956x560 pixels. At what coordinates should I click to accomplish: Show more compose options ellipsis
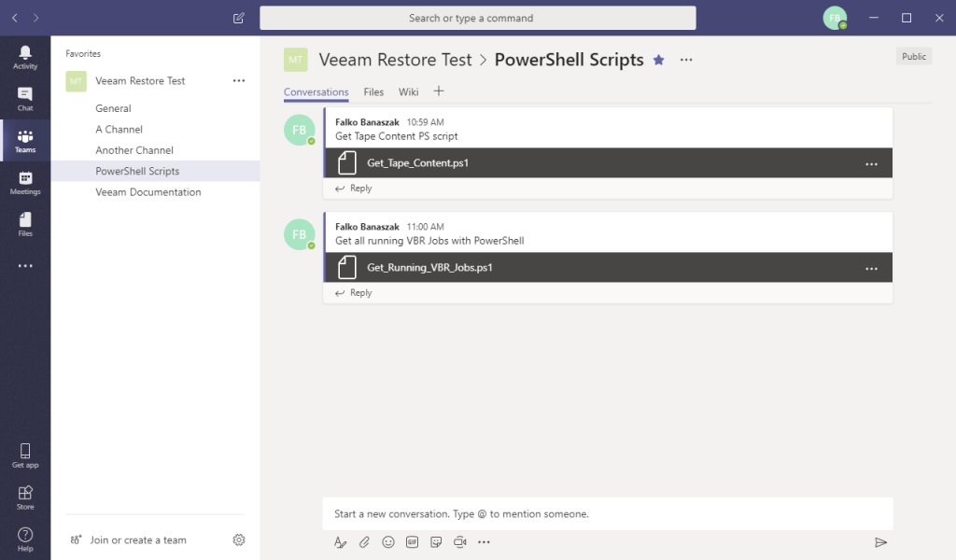(484, 541)
